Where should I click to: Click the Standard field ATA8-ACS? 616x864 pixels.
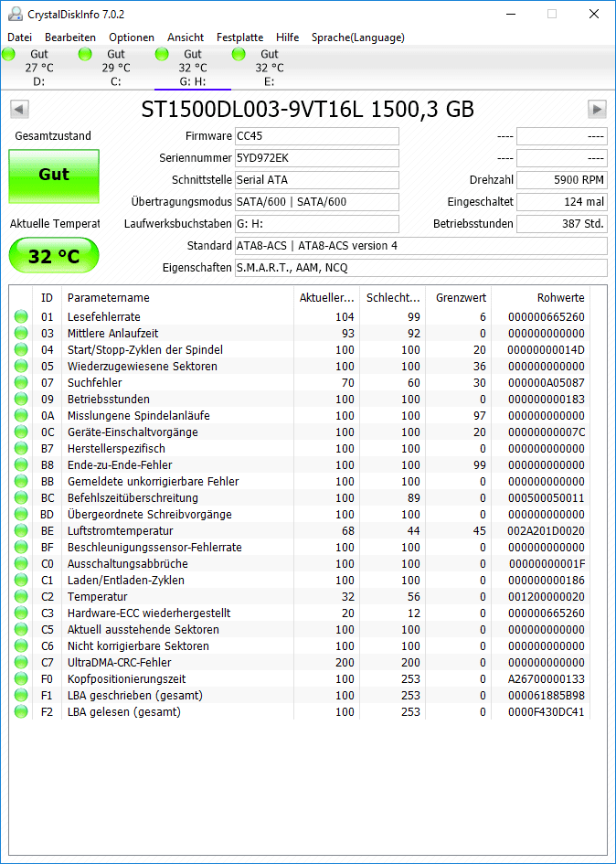coord(421,246)
